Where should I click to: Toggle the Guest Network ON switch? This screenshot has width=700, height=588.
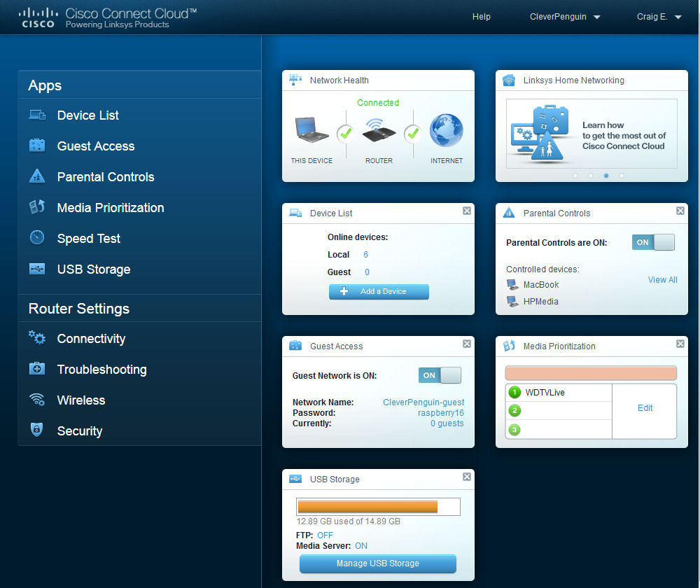tap(440, 375)
